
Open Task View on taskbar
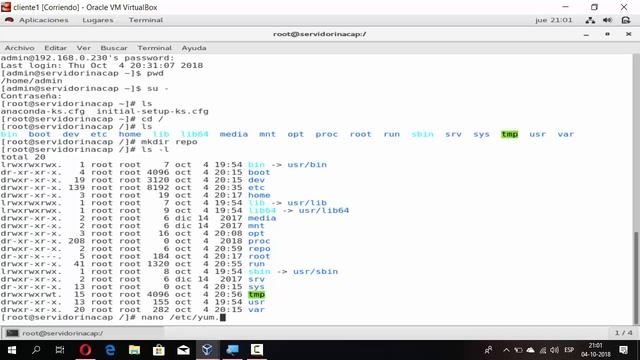[60, 350]
